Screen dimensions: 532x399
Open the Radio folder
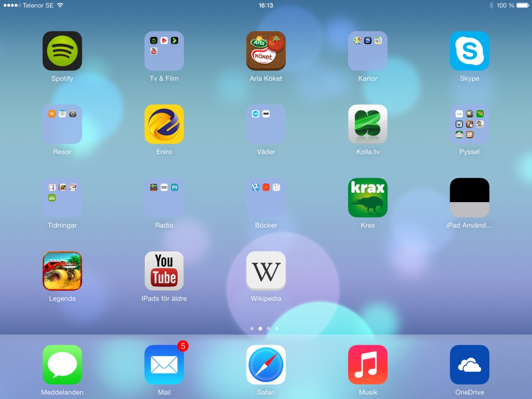coord(164,197)
